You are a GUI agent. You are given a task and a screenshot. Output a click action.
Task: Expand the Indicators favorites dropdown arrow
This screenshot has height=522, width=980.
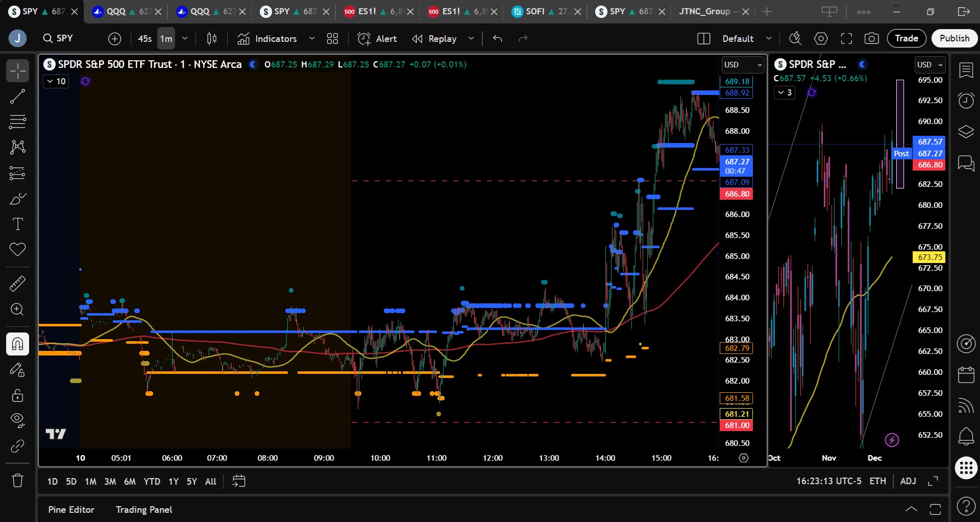pyautogui.click(x=312, y=39)
